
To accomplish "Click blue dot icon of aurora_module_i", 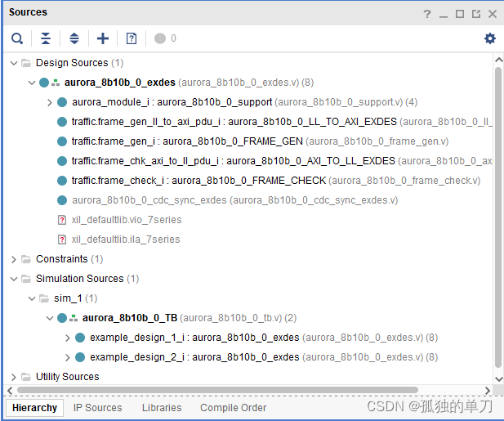I will pos(62,102).
